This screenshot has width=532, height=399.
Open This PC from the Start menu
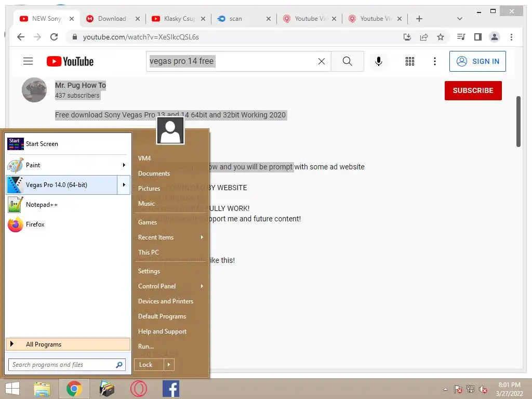pos(148,252)
